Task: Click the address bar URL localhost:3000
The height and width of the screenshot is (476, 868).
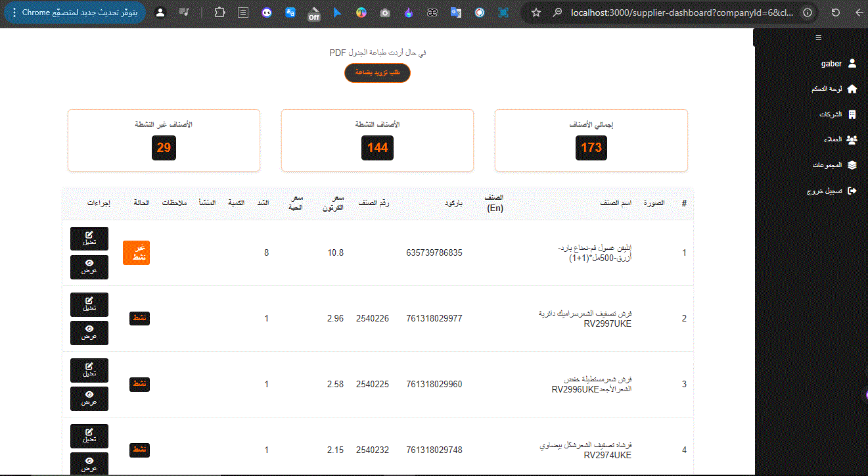Action: pos(681,12)
